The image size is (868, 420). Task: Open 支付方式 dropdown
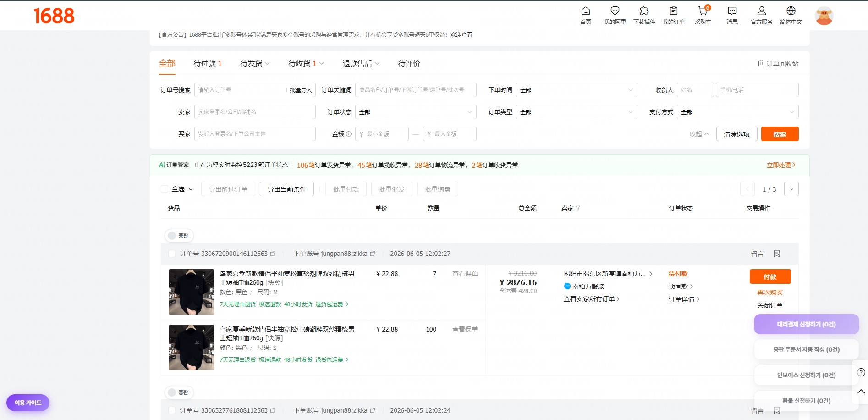click(738, 112)
